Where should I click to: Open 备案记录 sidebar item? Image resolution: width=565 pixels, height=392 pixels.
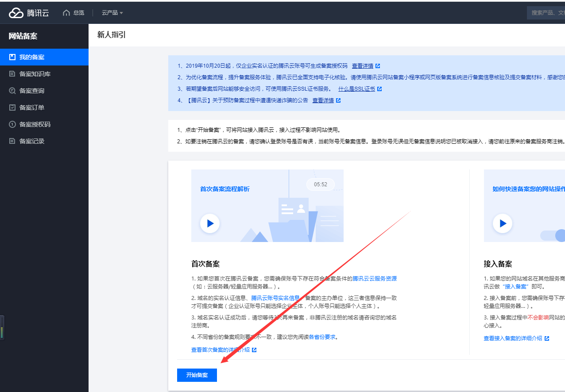coord(44,141)
